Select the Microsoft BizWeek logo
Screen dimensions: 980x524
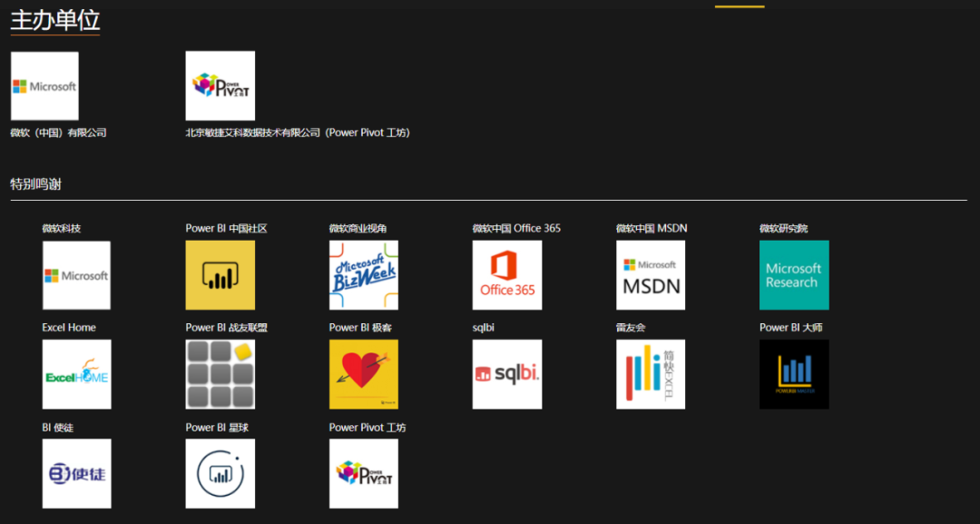(364, 275)
